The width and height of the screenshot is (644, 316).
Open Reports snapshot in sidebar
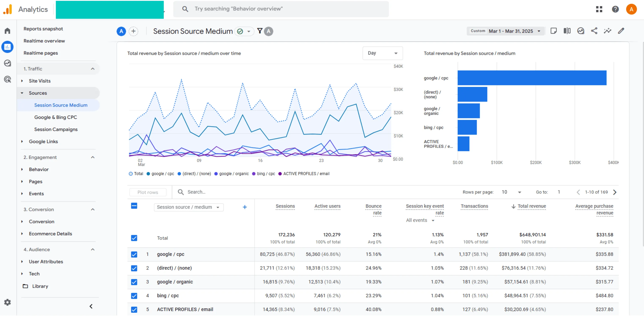[43, 29]
